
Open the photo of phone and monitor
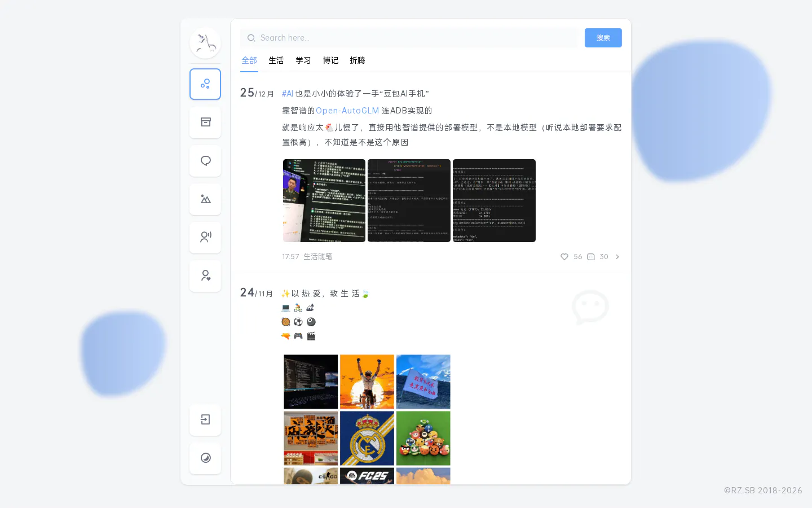point(324,200)
